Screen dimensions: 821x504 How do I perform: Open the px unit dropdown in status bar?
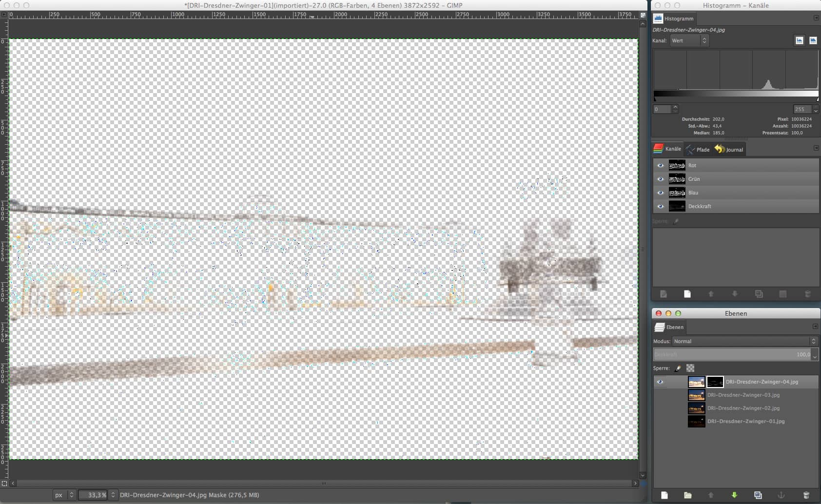click(x=64, y=495)
